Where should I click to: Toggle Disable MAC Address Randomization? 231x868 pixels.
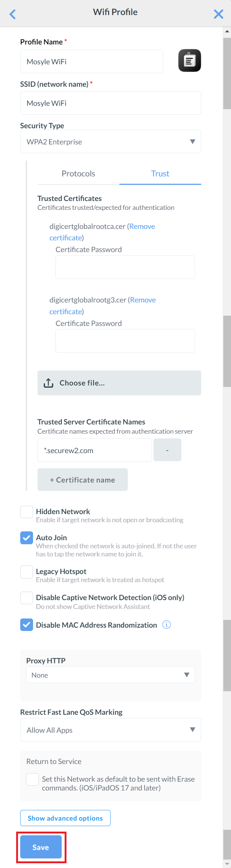(26, 625)
